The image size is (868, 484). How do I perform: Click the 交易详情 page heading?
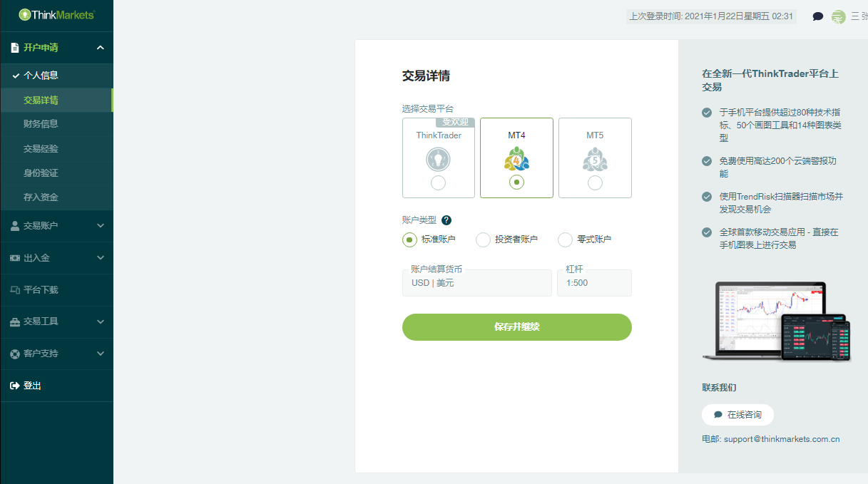click(426, 76)
